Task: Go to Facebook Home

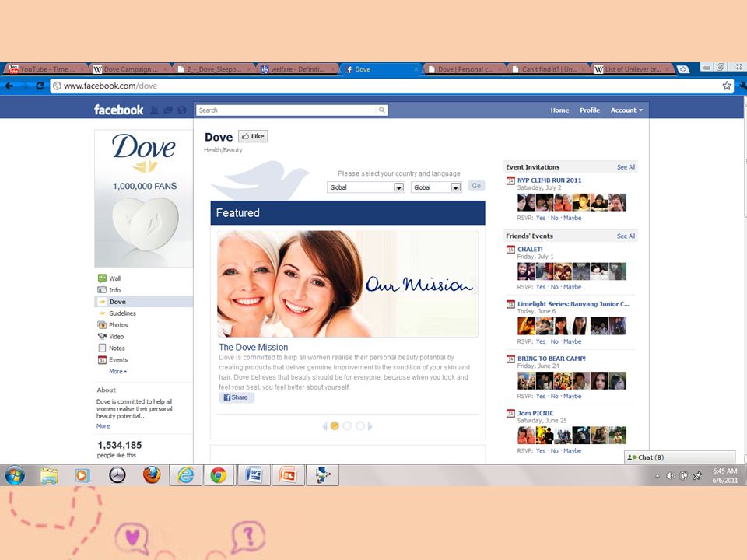Action: click(x=559, y=110)
